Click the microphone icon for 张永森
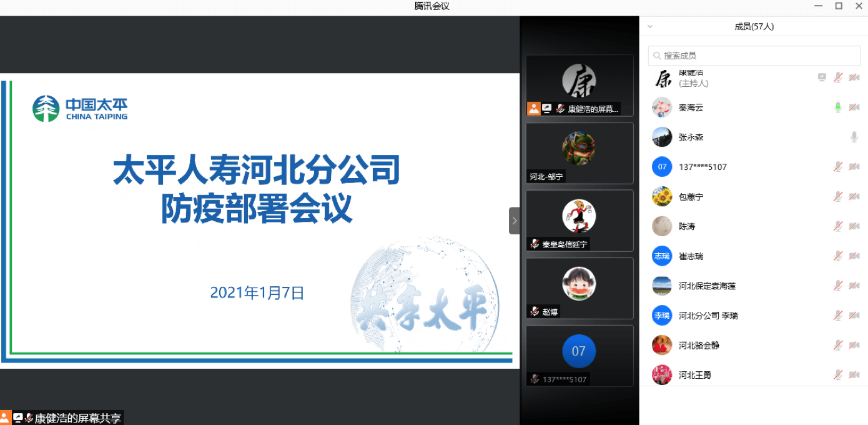The width and height of the screenshot is (868, 425). click(x=854, y=137)
